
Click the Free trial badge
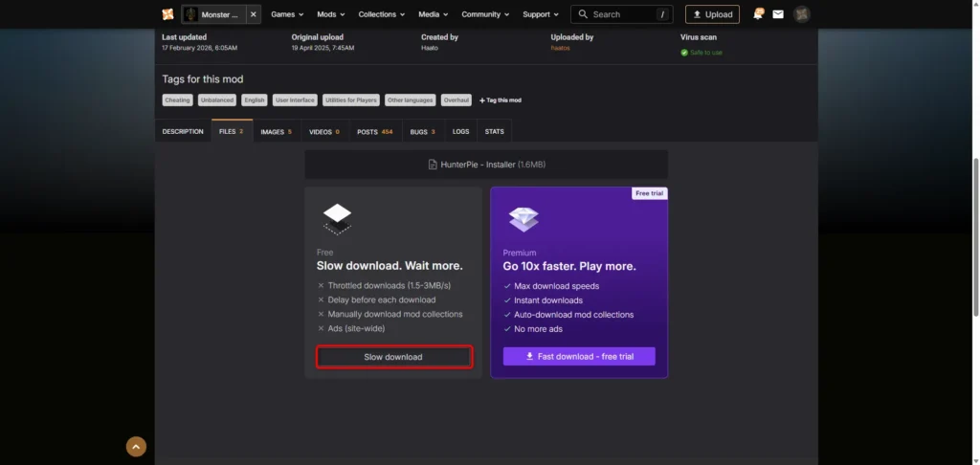click(x=650, y=193)
